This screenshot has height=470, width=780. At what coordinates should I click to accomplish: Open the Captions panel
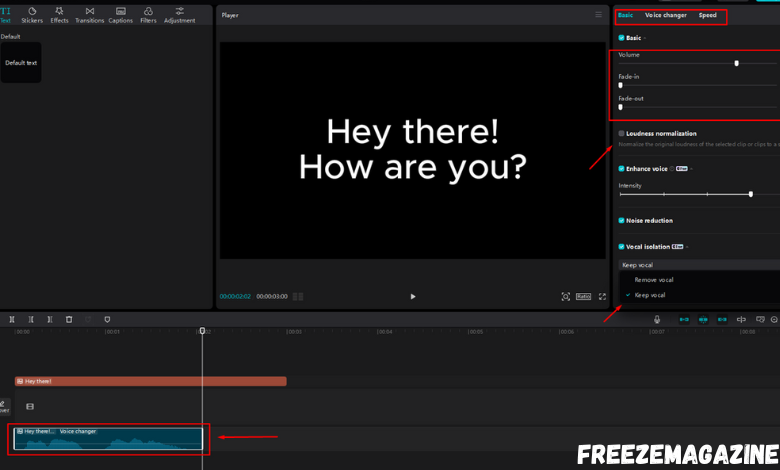pos(120,14)
